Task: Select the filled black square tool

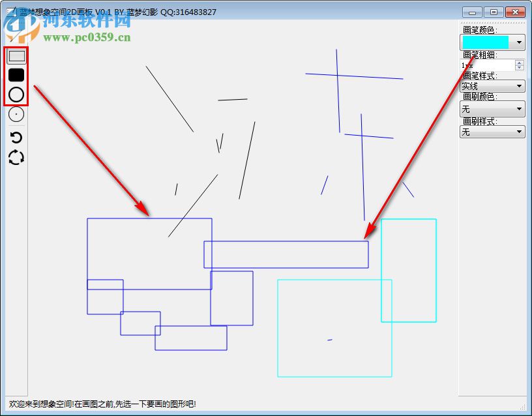Action: pyautogui.click(x=15, y=74)
